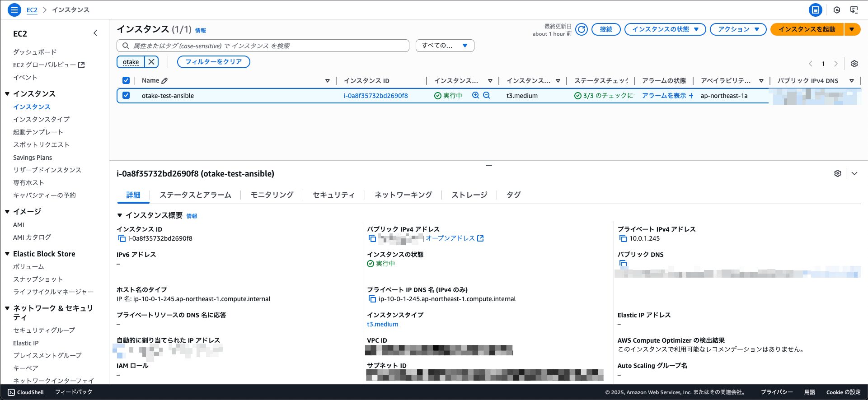
Task: Click the 接続 connect button
Action: coord(606,29)
